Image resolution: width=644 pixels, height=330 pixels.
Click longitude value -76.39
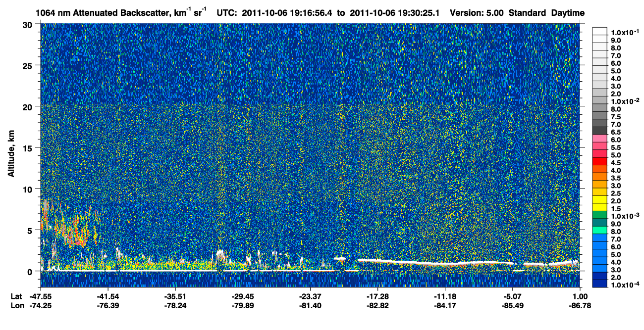[107, 305]
